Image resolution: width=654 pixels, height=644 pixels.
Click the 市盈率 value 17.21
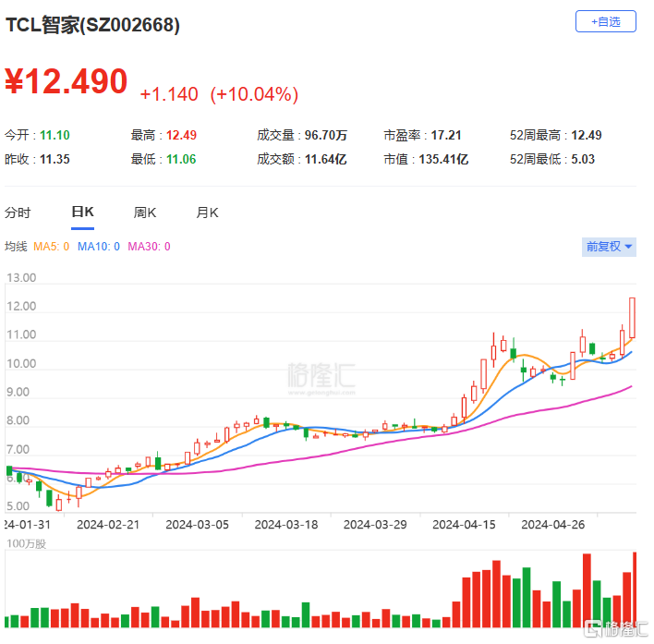[446, 135]
